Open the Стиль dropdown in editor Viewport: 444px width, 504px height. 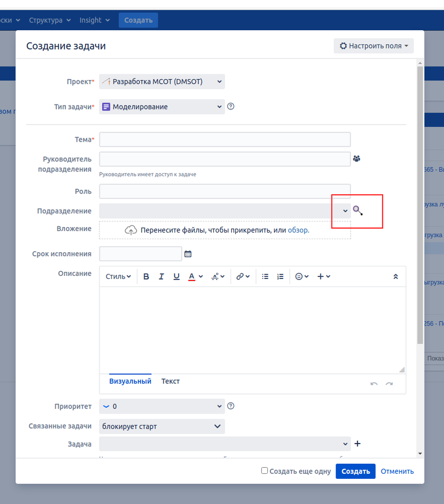pyautogui.click(x=118, y=276)
